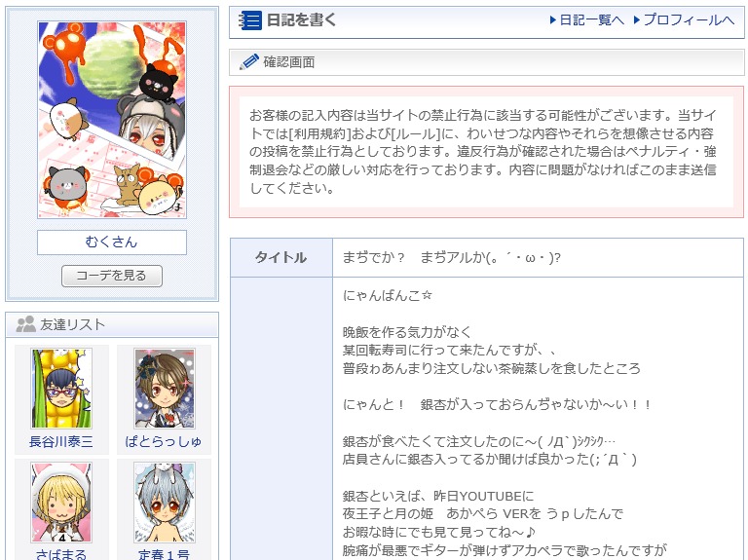Screen dimensions: 748x560
Task: Open むくさん profile name link
Action: [x=112, y=243]
